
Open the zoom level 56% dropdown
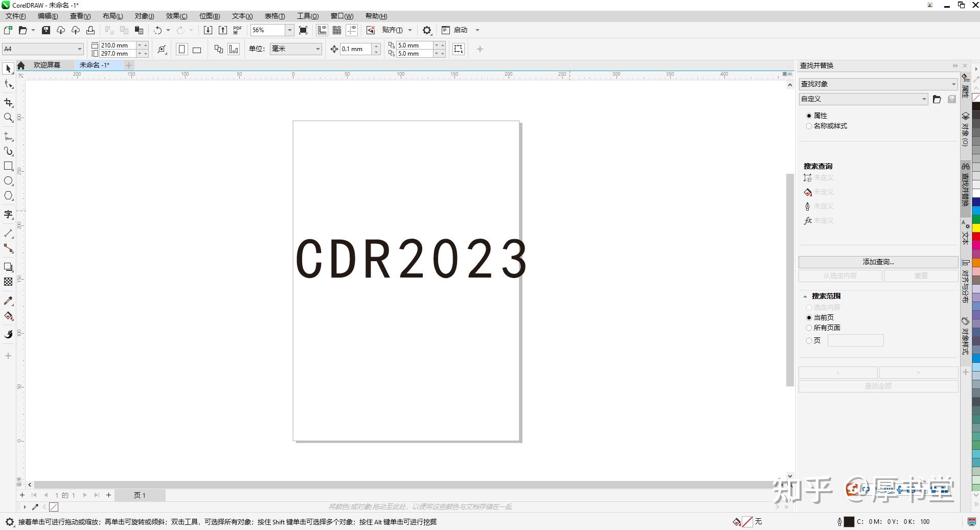tap(289, 30)
